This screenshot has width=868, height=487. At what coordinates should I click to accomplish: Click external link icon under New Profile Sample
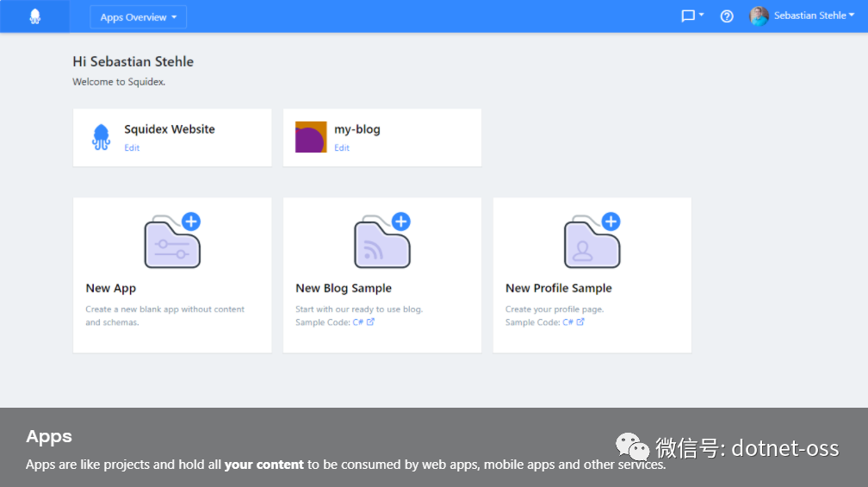click(x=580, y=322)
